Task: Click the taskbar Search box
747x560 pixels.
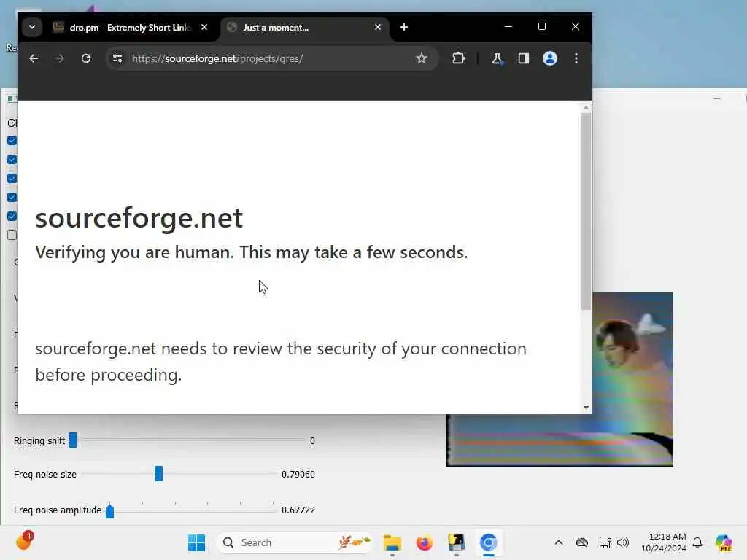Action: point(295,542)
